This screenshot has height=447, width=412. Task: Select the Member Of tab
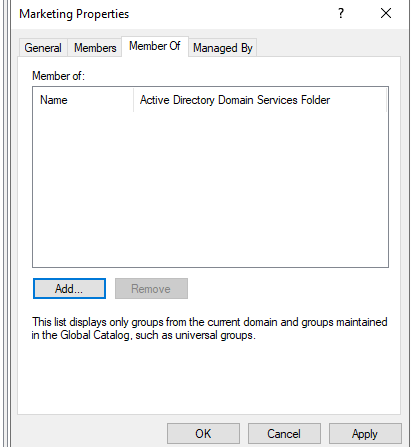[x=155, y=46]
